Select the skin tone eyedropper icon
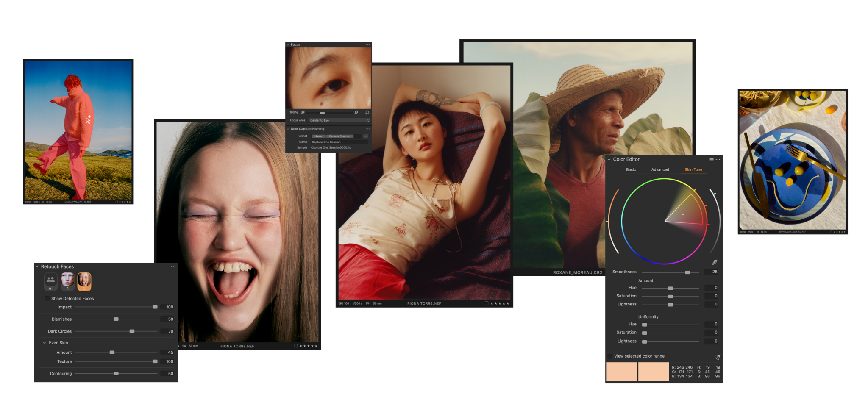The height and width of the screenshot is (408, 868). pyautogui.click(x=714, y=263)
